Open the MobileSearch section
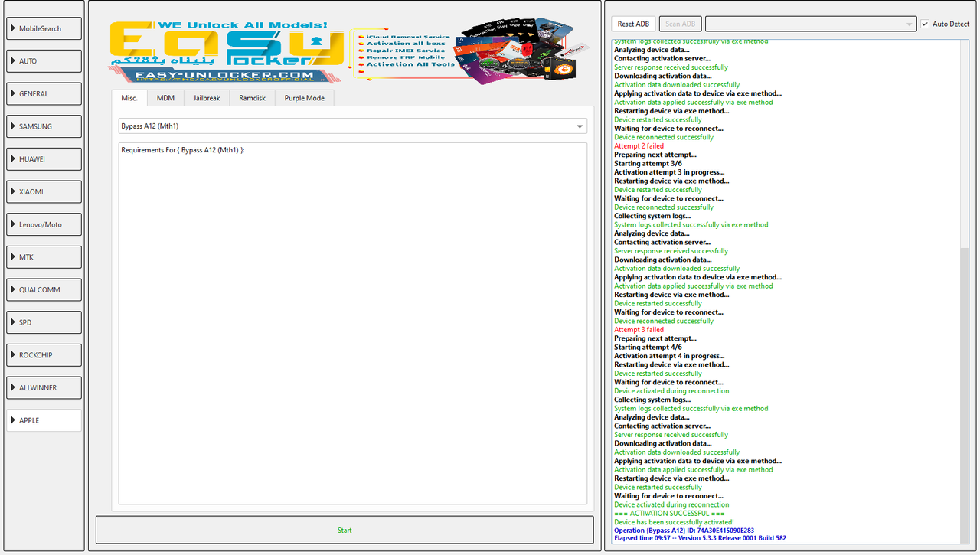 44,28
